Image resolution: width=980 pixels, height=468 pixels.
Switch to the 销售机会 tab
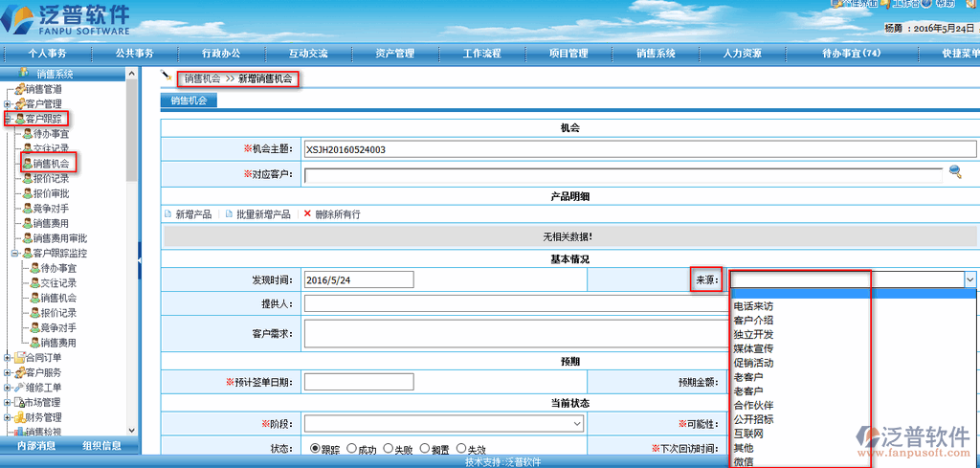point(189,100)
